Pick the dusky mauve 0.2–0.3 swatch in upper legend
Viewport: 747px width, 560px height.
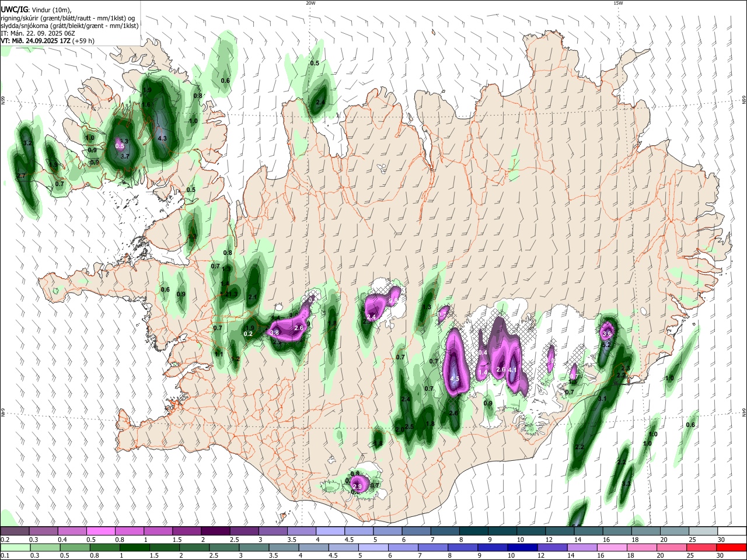15,531
